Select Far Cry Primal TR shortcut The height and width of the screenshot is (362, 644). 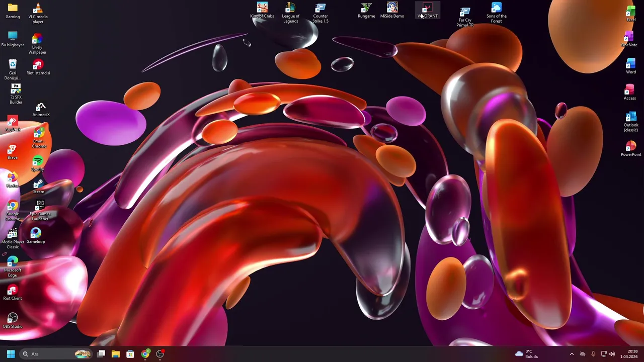pyautogui.click(x=465, y=17)
